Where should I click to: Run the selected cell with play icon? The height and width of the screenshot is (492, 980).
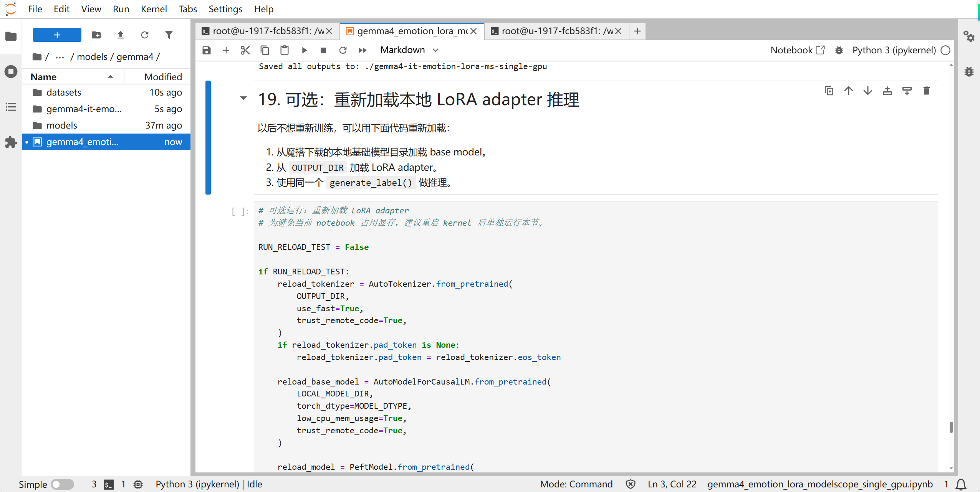point(305,50)
